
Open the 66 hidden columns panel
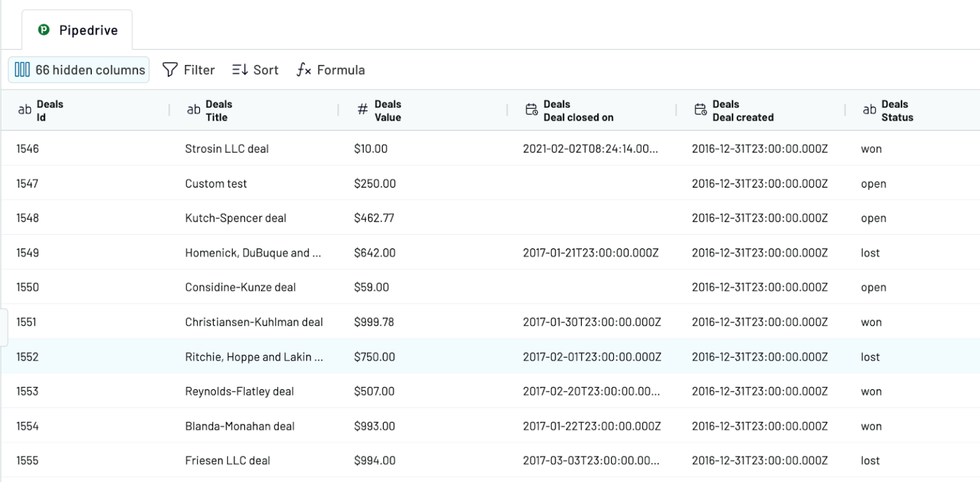click(x=78, y=70)
